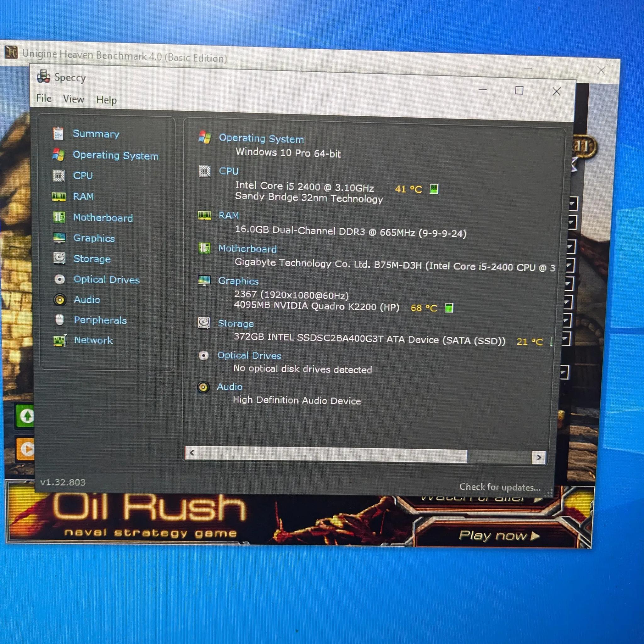The width and height of the screenshot is (644, 644).
Task: Click the graphics temperature "68 °C" value
Action: click(424, 308)
